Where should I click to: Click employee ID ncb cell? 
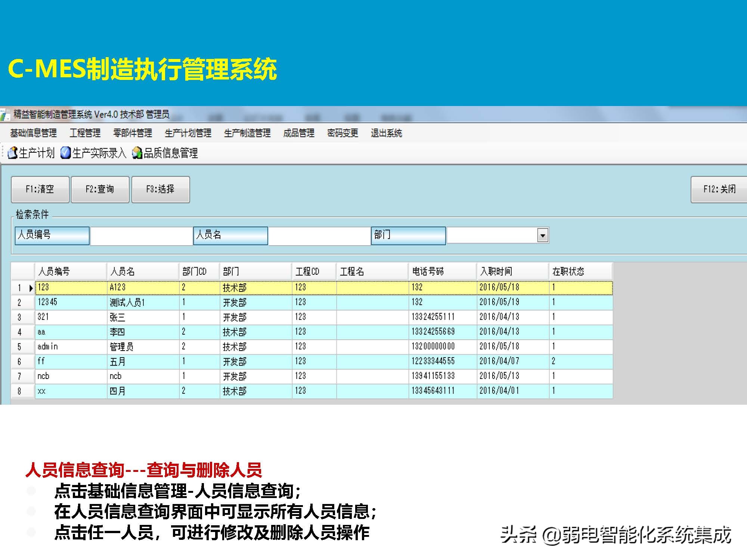[71, 376]
